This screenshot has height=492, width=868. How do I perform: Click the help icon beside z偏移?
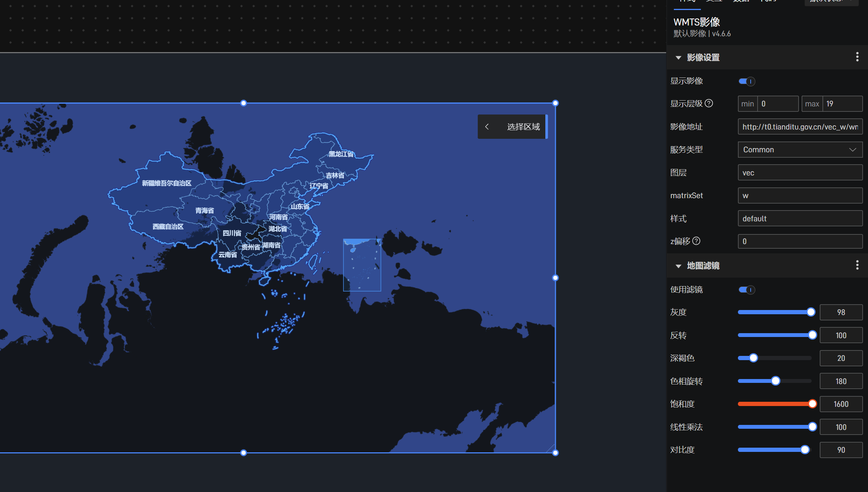[696, 241]
